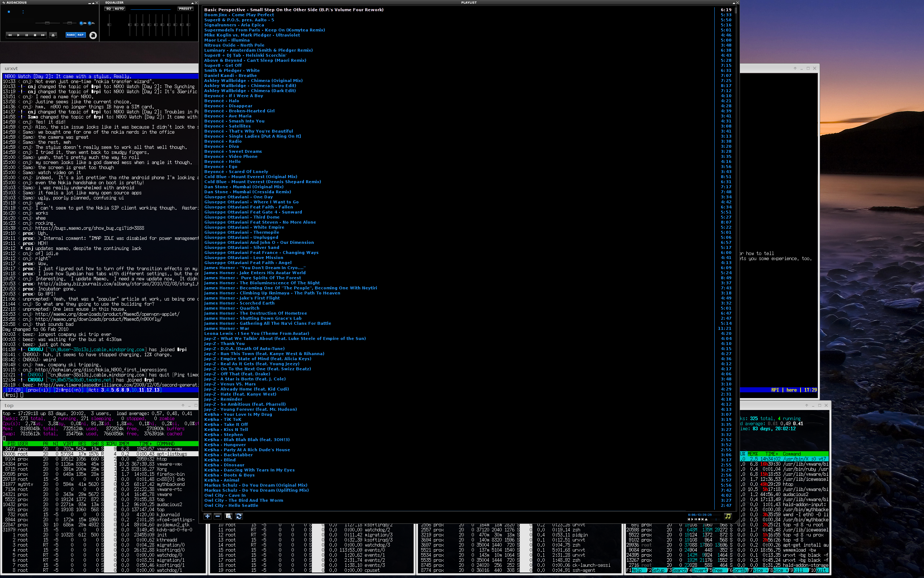Viewport: 924px width, 578px height.
Task: Select track 'Ke$ha - TiK ToK'
Action: tap(223, 419)
